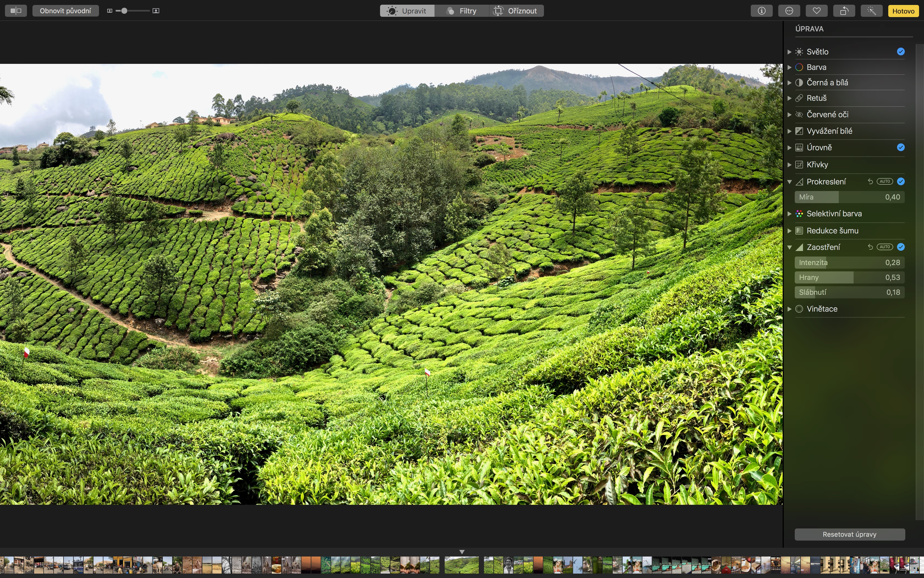The image size is (924, 578).
Task: Open the photo info panel icon
Action: click(x=761, y=11)
